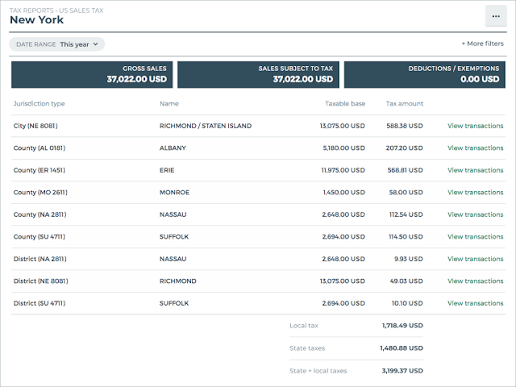Image resolution: width=516 pixels, height=387 pixels.
Task: Click the Taxable base column header
Action: tap(345, 104)
